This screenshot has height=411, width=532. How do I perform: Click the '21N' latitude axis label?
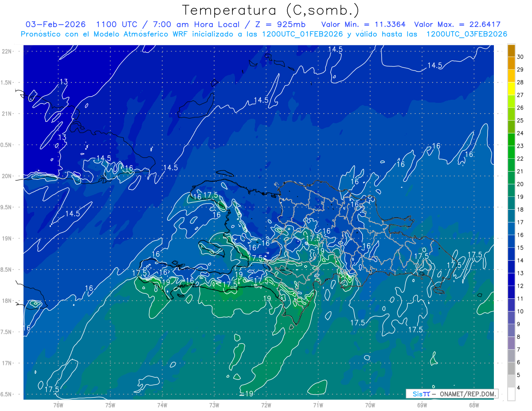(x=7, y=114)
